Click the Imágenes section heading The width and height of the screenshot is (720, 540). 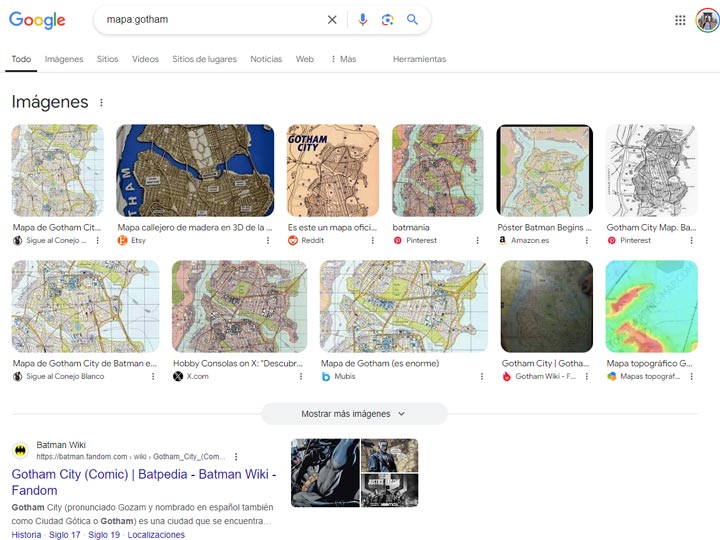pos(50,102)
